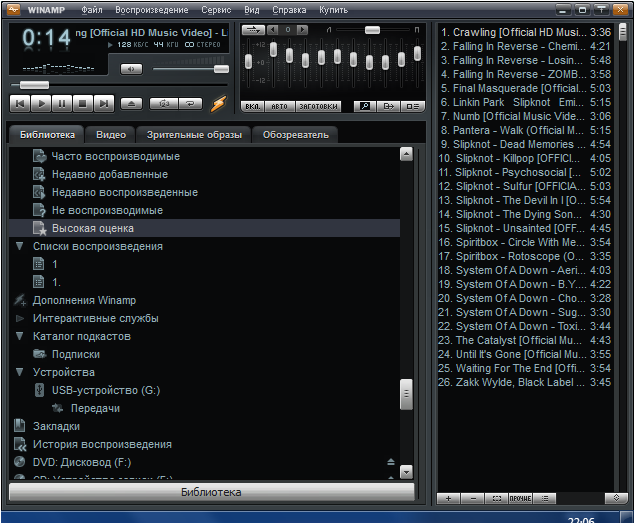Click the playlist ПРОЧИЕ misc button

[520, 498]
